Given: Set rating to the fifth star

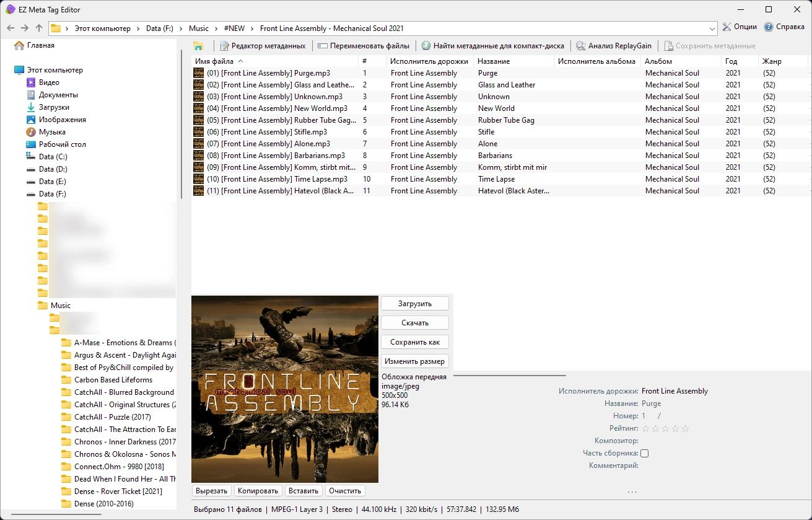Looking at the screenshot, I should point(685,428).
